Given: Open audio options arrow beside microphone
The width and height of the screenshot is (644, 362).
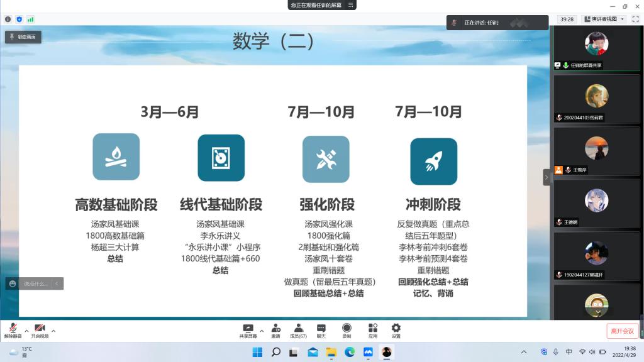Looking at the screenshot, I should click(26, 331).
